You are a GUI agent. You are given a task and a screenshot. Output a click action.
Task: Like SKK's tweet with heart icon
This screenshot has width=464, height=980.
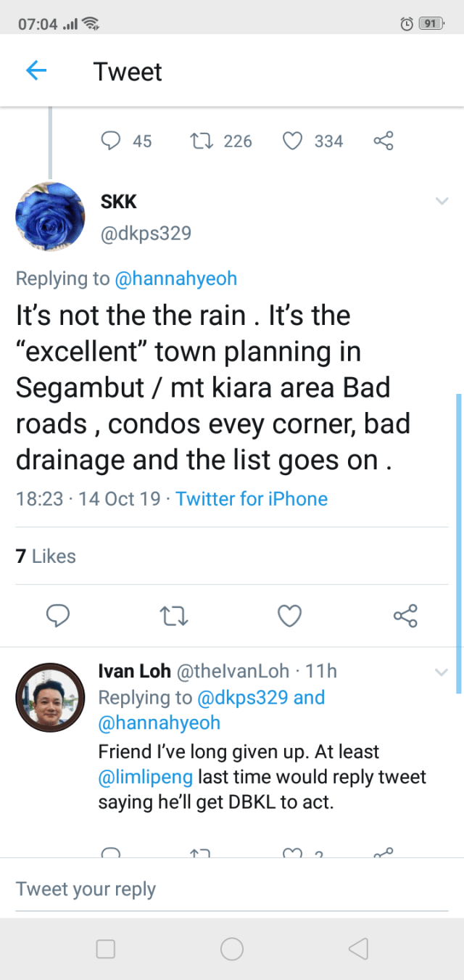tap(289, 616)
